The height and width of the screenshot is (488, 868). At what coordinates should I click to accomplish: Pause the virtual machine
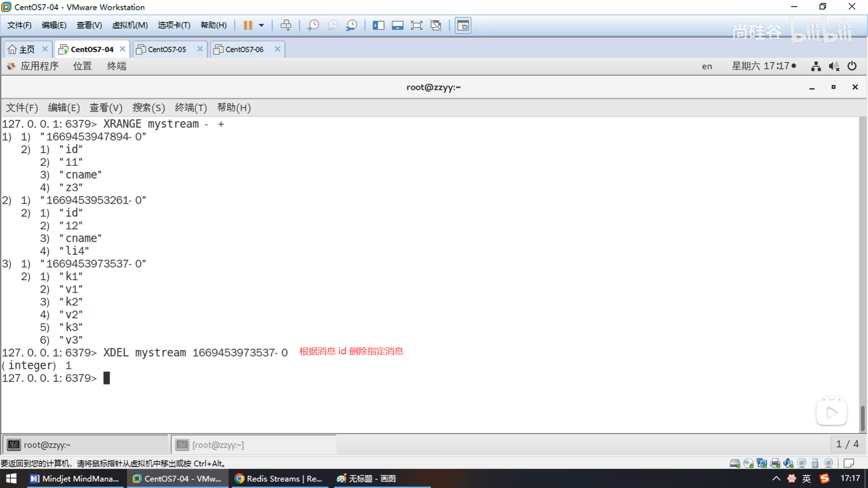coord(247,25)
